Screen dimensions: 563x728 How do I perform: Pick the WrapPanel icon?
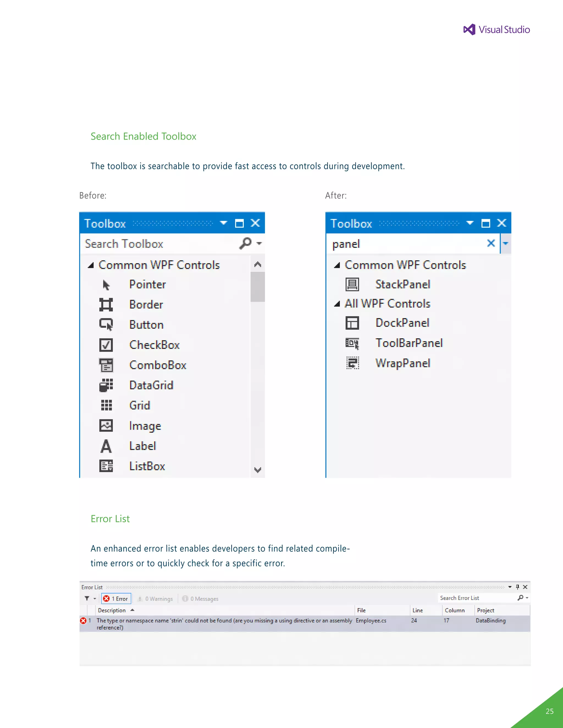(x=352, y=363)
